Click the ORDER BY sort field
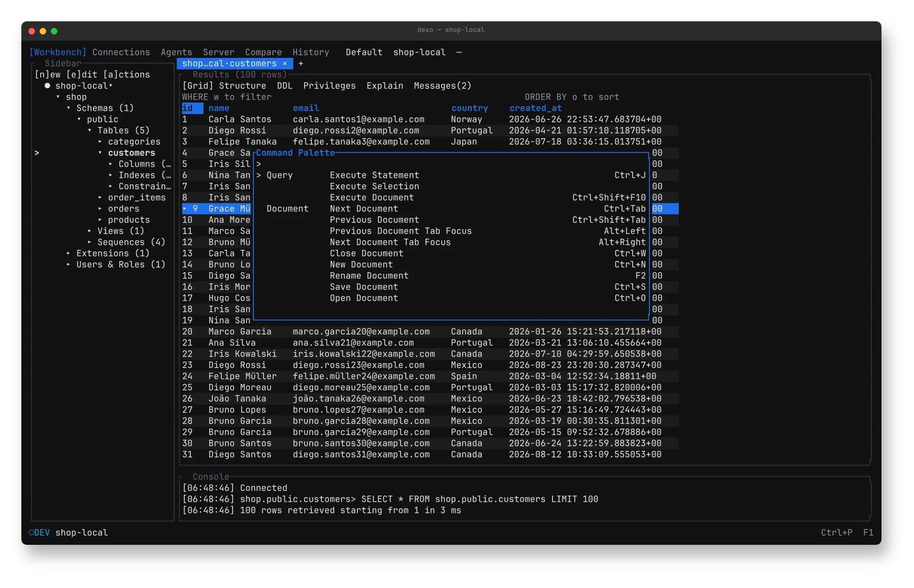The height and width of the screenshot is (588, 914). point(572,97)
